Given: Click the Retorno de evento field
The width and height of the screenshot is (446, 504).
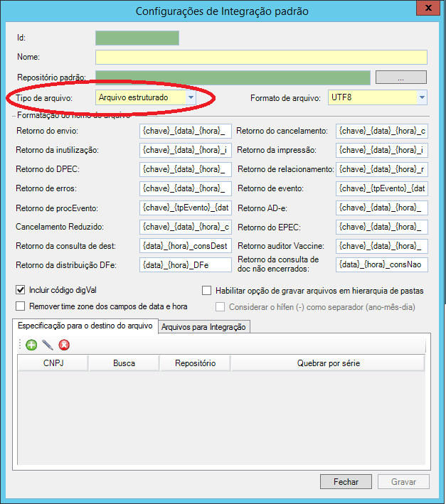Looking at the screenshot, I should click(382, 188).
